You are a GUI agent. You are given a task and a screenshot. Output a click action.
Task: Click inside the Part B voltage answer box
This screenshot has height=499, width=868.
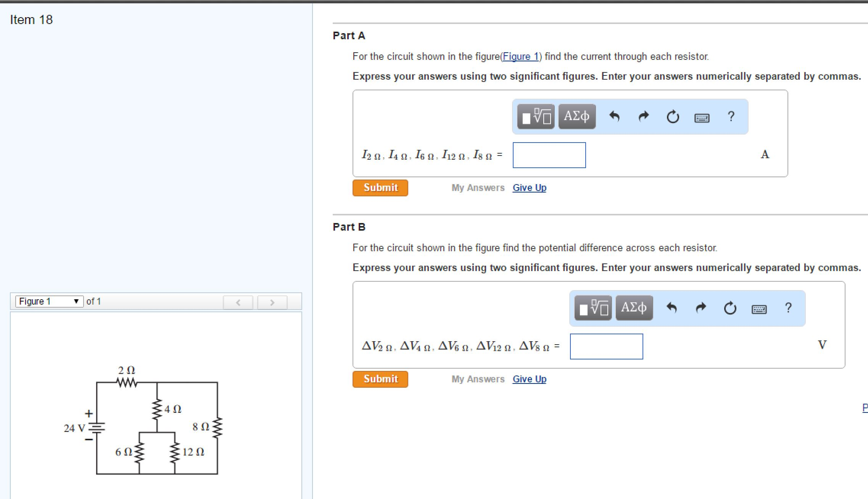click(x=606, y=346)
